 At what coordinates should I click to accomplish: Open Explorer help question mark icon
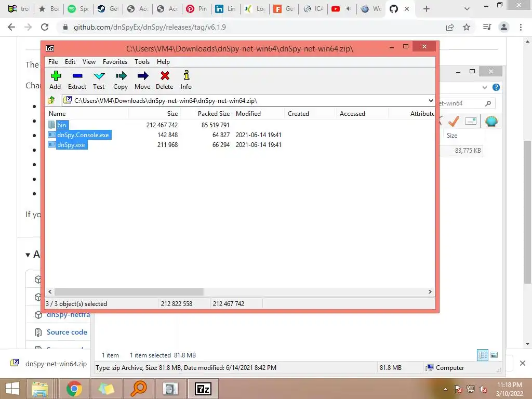point(496,87)
